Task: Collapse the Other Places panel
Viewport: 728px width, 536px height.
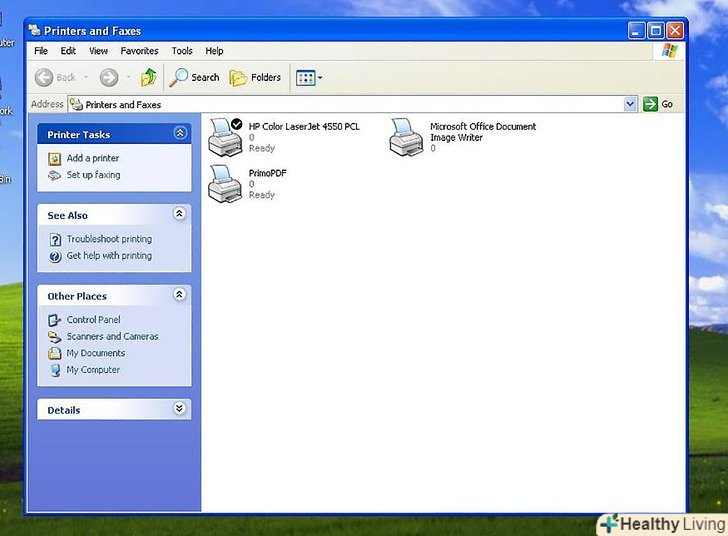Action: tap(179, 294)
